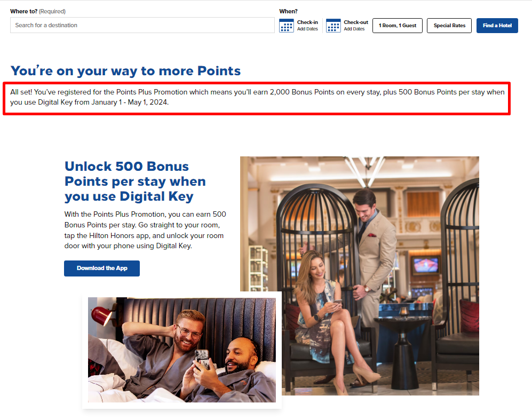Click the You're on your way to more Points heading
Image resolution: width=532 pixels, height=419 pixels.
coord(125,71)
